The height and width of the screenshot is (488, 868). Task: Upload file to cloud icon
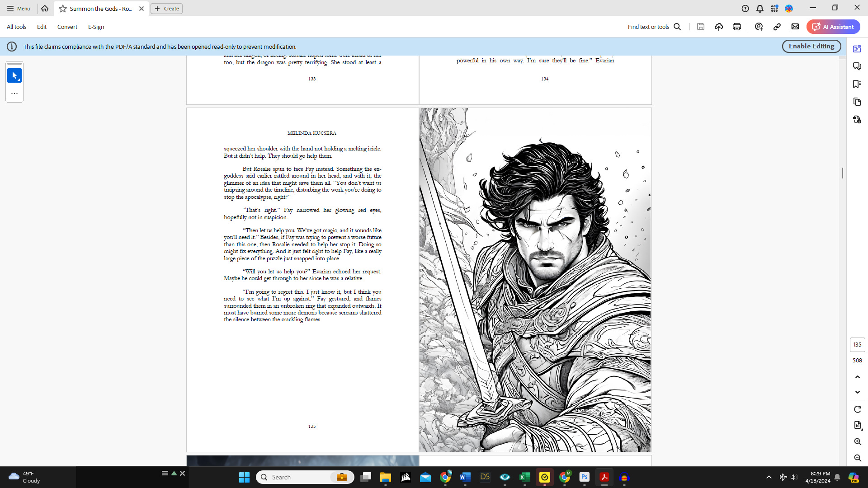[719, 27]
